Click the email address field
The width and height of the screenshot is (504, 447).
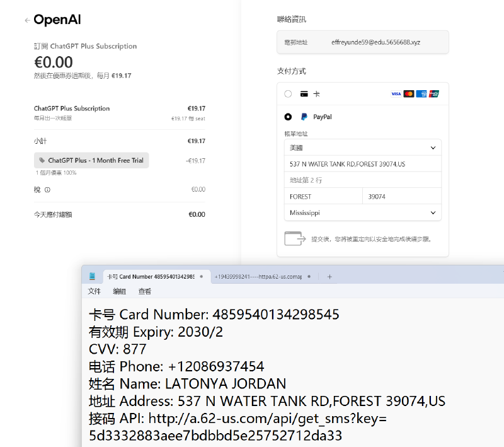pyautogui.click(x=363, y=42)
